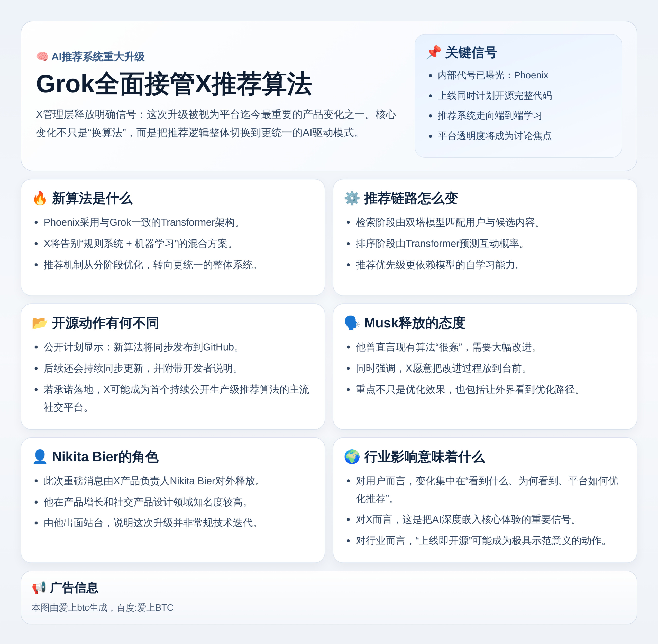Click the bullet 后续还会持续同步更新
This screenshot has height=644, width=658.
(x=141, y=368)
